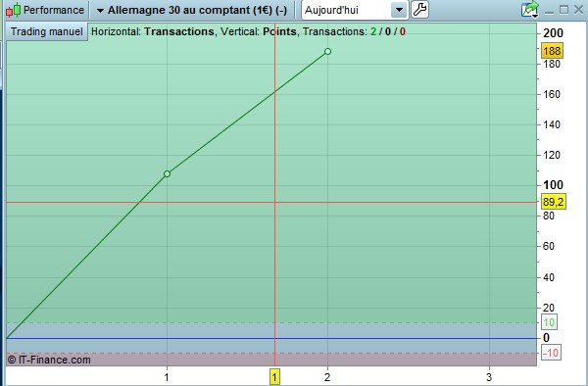Close the Performance window
The image size is (588, 386).
pos(578,10)
